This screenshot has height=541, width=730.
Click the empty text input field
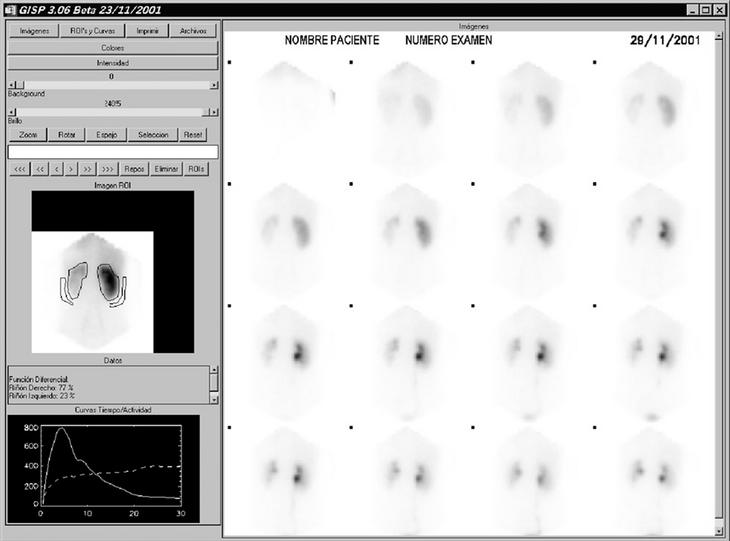click(112, 152)
